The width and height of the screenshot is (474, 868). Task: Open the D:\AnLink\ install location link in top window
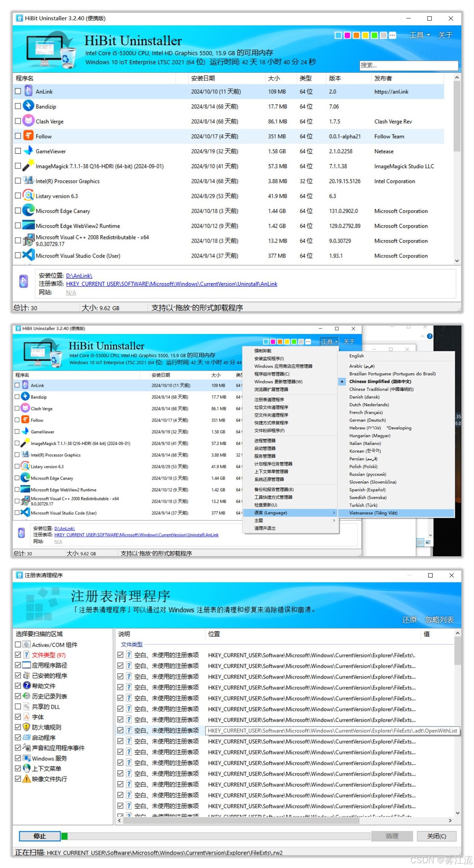coord(79,276)
